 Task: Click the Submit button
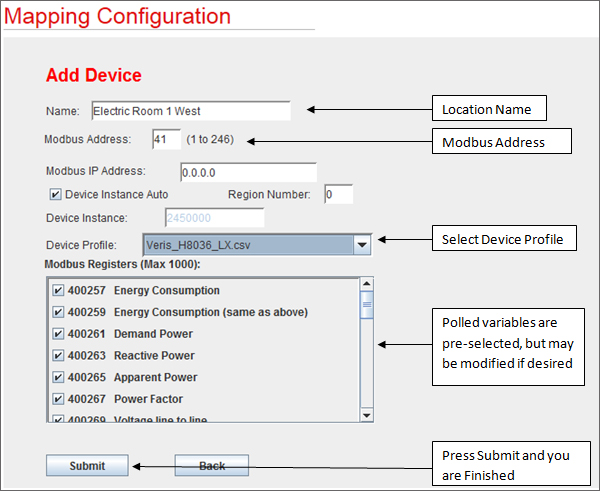point(87,465)
